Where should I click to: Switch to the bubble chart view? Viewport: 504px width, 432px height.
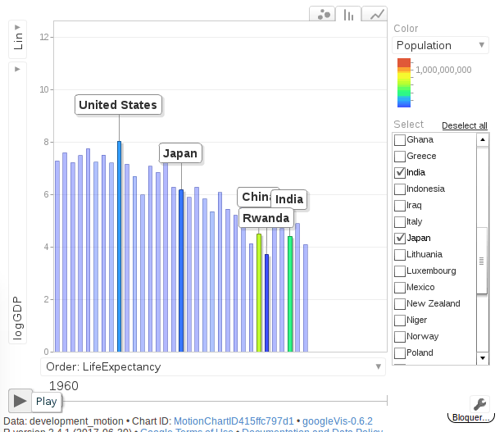click(x=323, y=14)
